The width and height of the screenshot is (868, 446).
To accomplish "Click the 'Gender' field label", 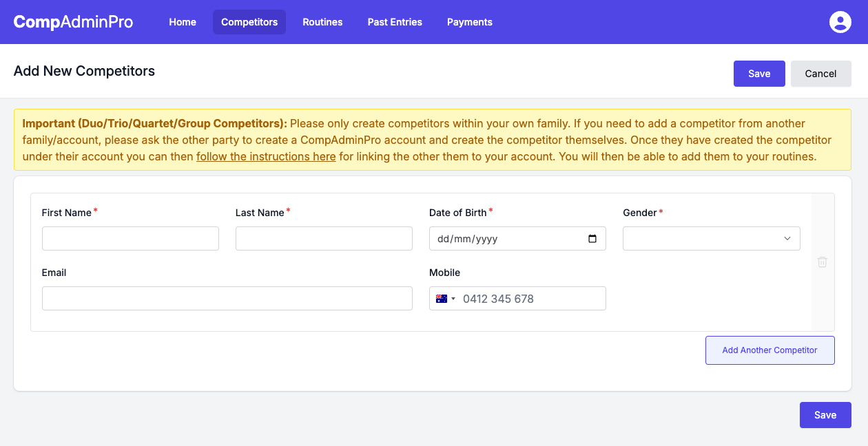I will [640, 213].
